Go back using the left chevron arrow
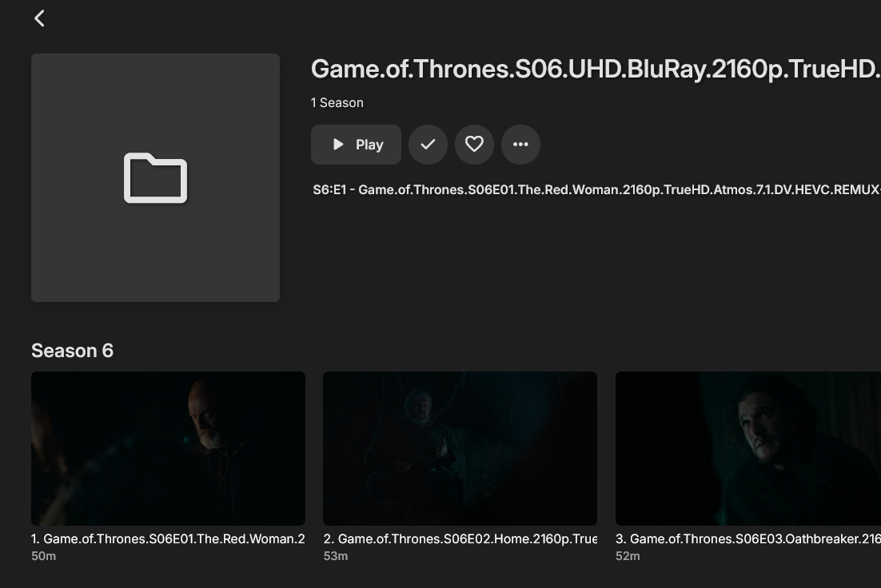This screenshot has height=588, width=881. pyautogui.click(x=39, y=18)
